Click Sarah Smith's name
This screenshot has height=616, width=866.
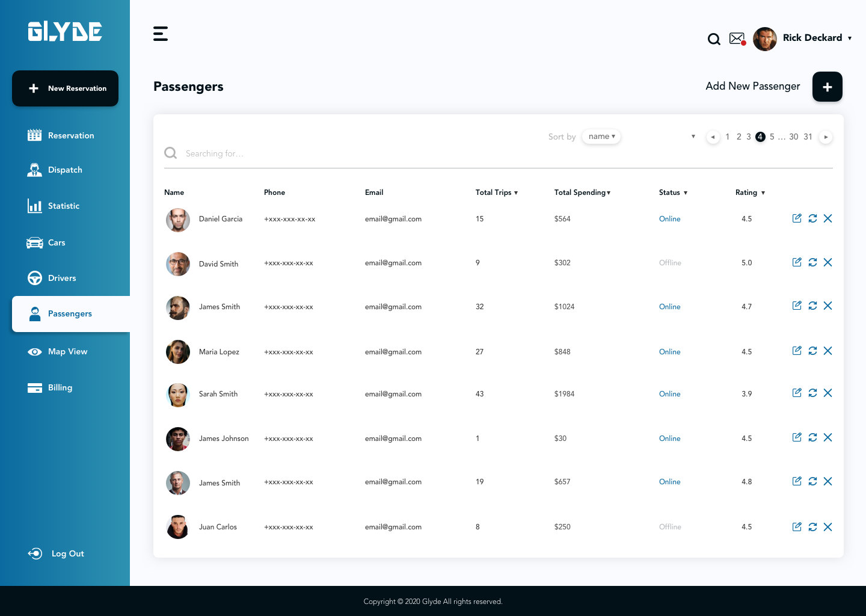218,394
